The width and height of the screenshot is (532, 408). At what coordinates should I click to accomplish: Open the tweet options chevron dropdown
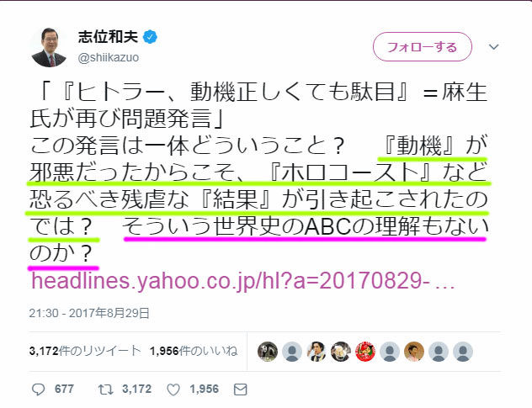tap(493, 47)
